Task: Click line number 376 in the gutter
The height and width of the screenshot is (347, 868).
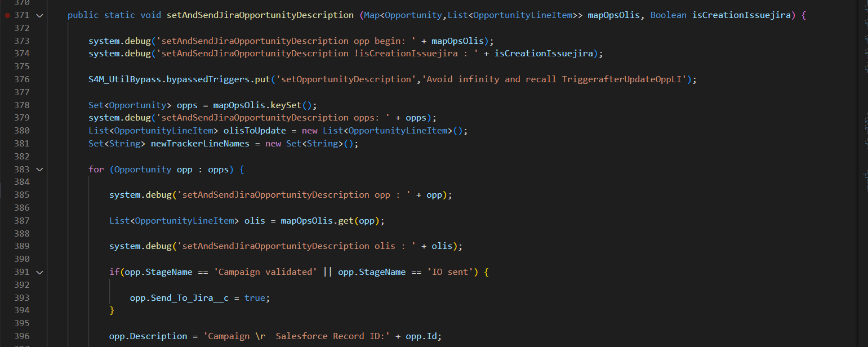Action: (x=21, y=79)
